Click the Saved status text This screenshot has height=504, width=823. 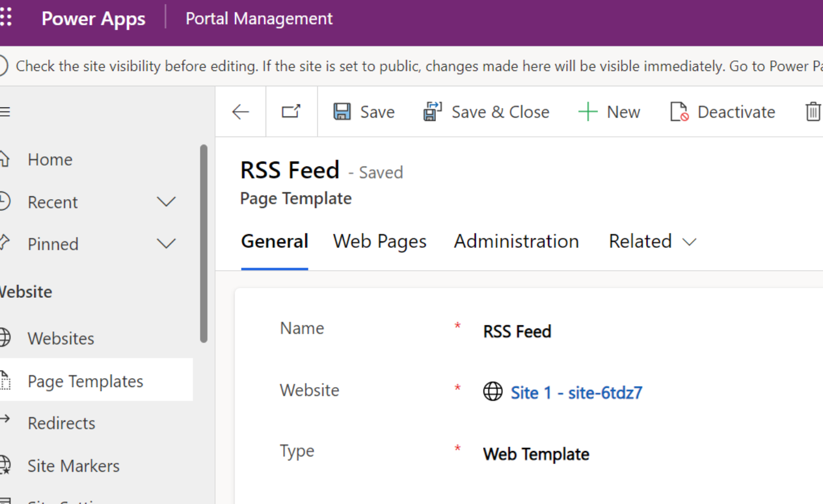pyautogui.click(x=381, y=172)
